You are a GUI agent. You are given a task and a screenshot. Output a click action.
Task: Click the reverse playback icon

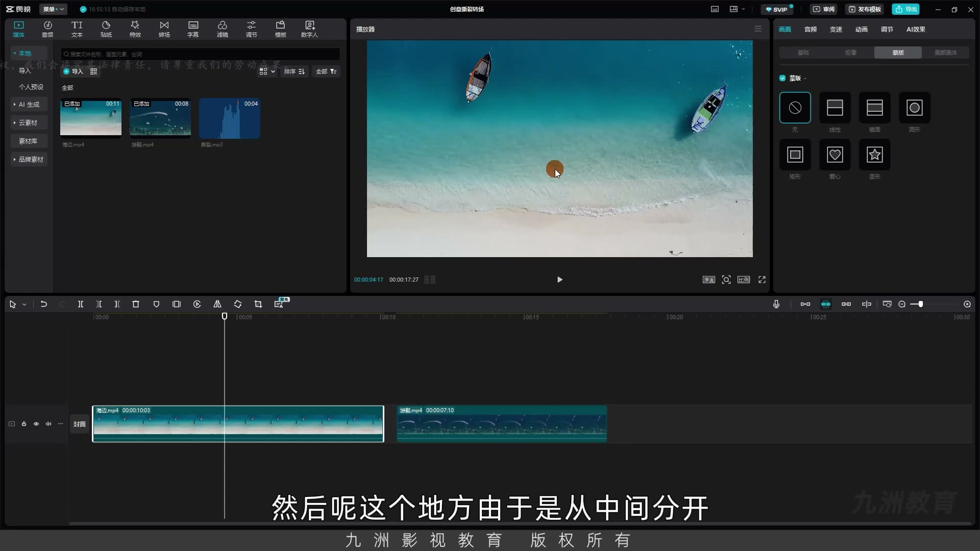pyautogui.click(x=197, y=304)
